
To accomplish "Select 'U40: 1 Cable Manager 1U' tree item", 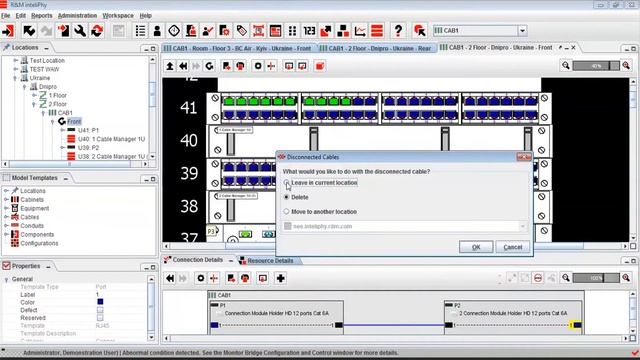I will point(111,139).
